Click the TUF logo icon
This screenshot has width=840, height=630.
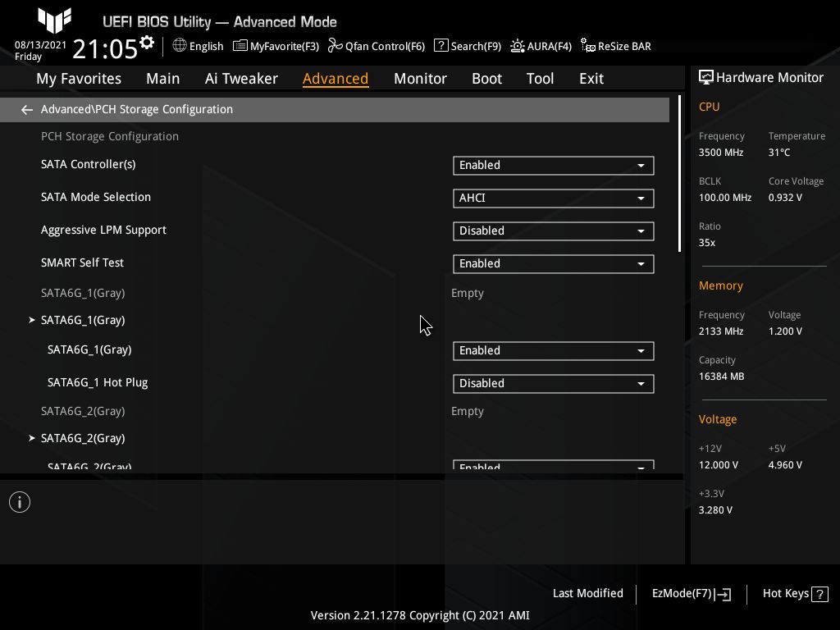(x=54, y=21)
